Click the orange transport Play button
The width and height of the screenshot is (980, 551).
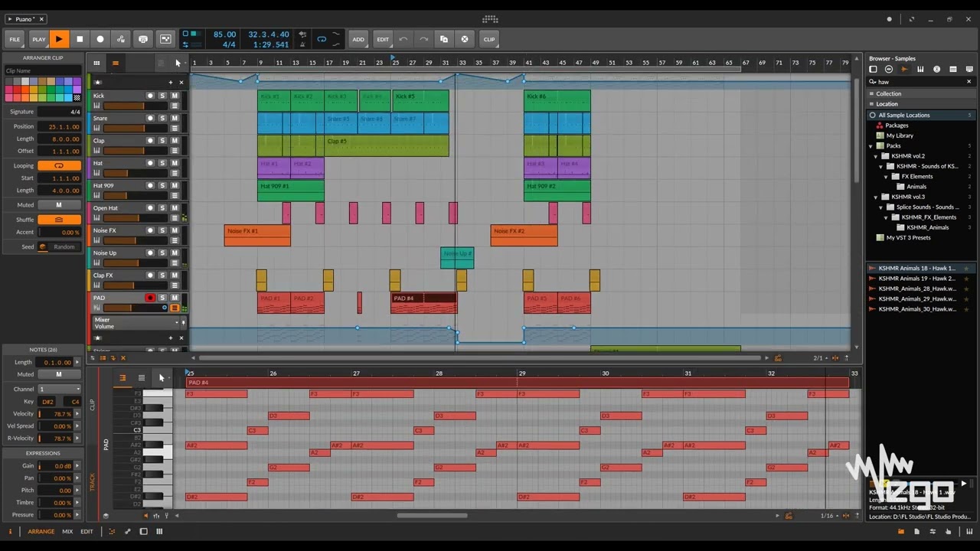59,39
